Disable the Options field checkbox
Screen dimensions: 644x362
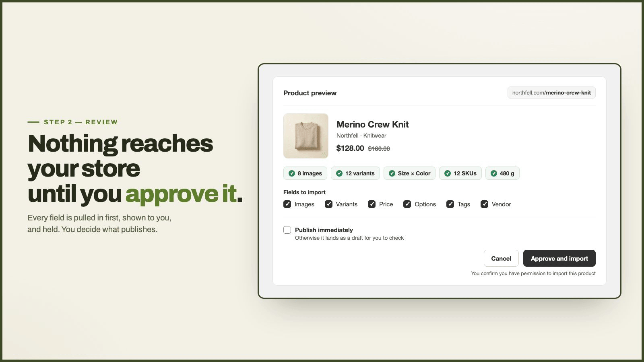(x=407, y=204)
